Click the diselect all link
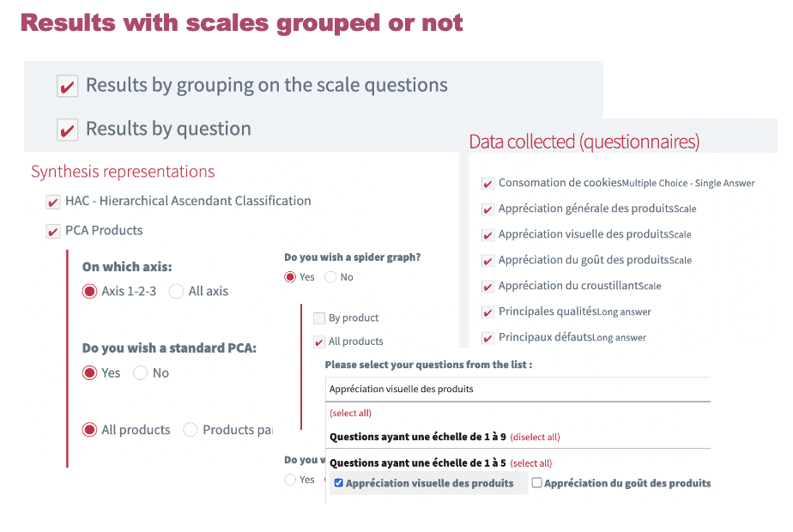Screen dimensions: 793x532 tap(535, 437)
